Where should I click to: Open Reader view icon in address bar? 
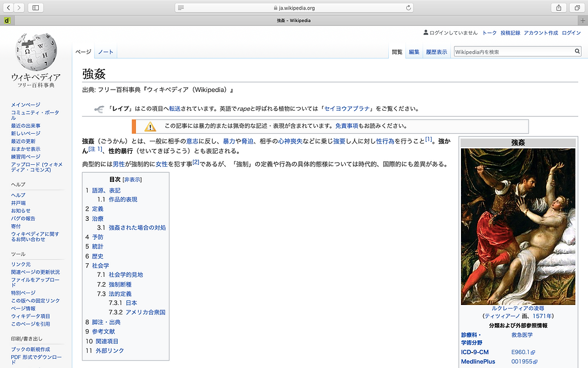click(181, 8)
